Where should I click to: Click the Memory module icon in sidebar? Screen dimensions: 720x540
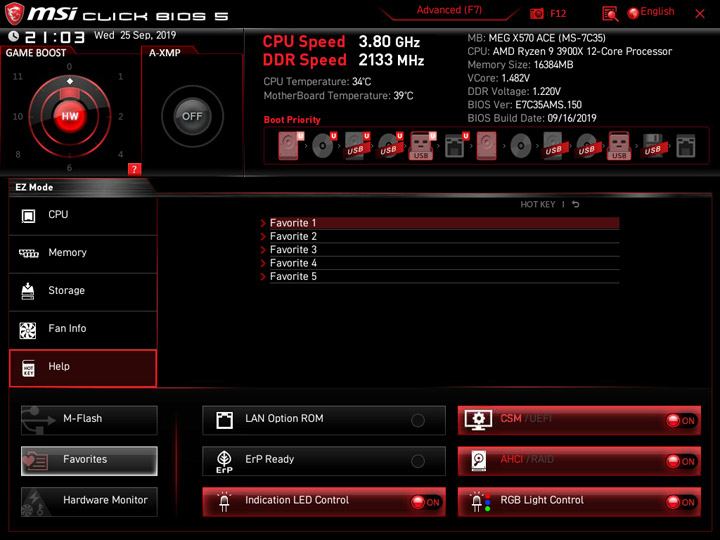point(28,253)
